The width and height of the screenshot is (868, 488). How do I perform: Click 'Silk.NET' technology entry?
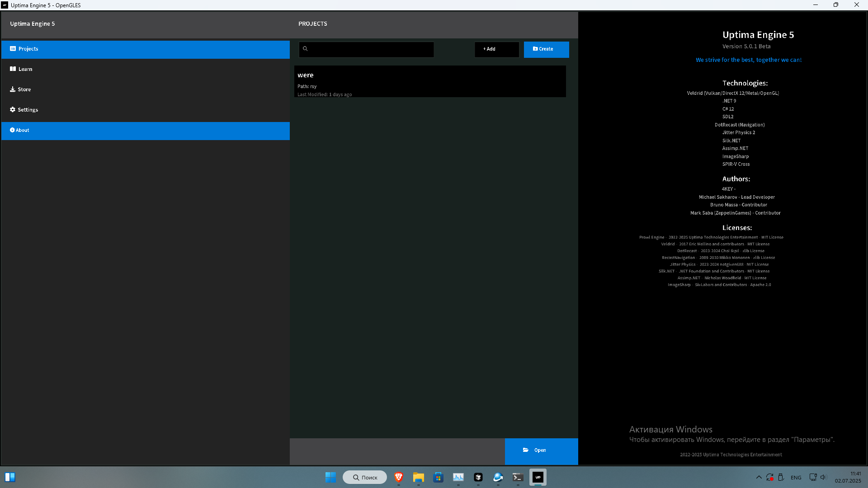pyautogui.click(x=731, y=141)
